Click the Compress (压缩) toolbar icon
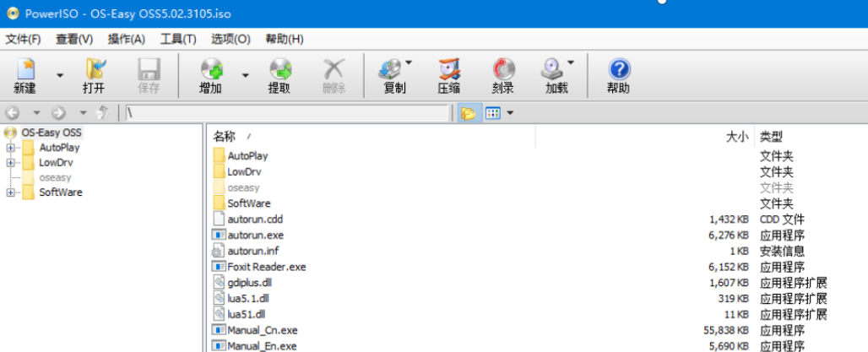The width and height of the screenshot is (868, 352). pos(448,74)
